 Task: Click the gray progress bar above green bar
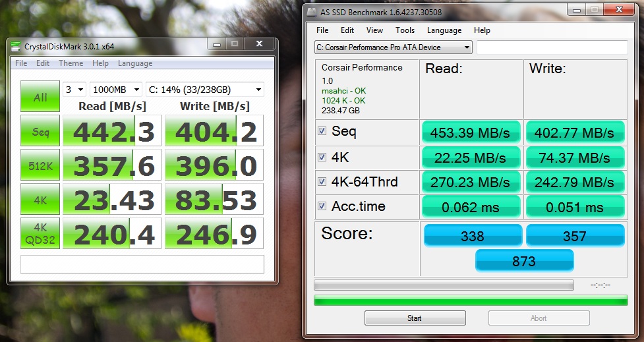pyautogui.click(x=444, y=285)
